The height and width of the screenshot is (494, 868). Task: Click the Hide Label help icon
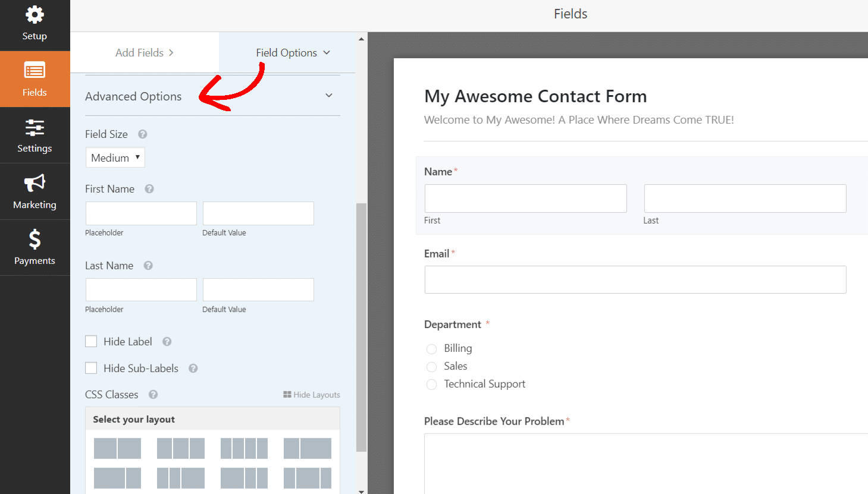coord(167,341)
